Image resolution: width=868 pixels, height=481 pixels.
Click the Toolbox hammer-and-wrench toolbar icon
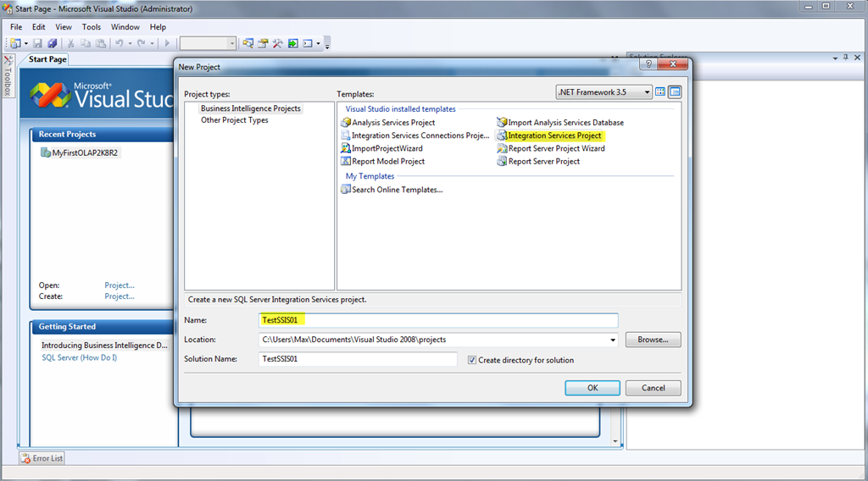coord(277,43)
